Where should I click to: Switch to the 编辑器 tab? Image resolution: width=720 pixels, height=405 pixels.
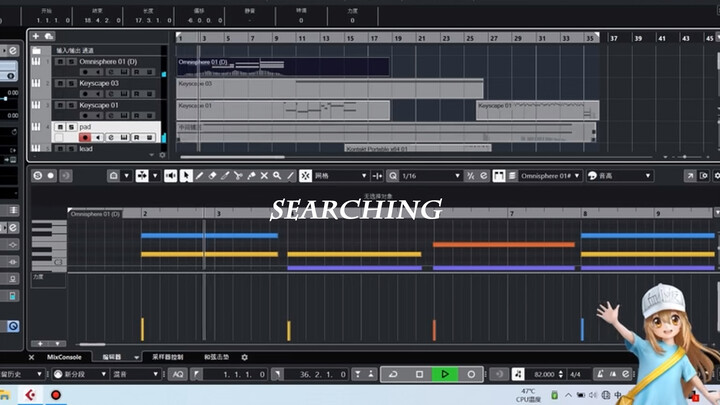112,357
